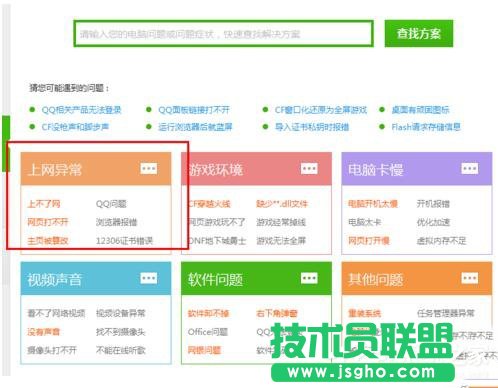
Task: Open the 游戏无法全屏 fix
Action: (281, 241)
